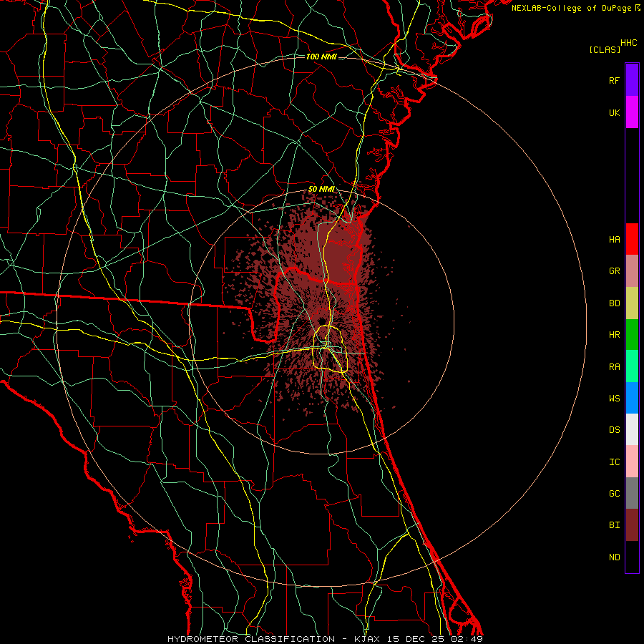Select the pink GR legend swatch
644x644 pixels.
(x=632, y=270)
